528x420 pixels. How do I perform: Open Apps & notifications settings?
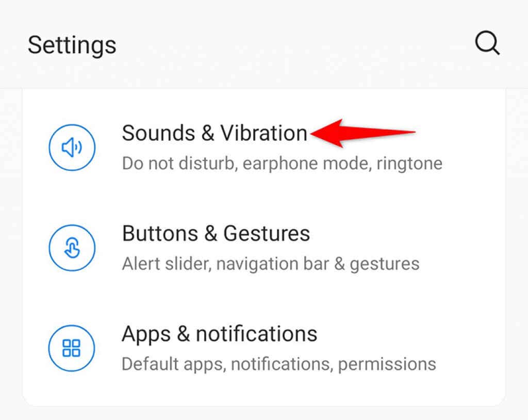263,348
